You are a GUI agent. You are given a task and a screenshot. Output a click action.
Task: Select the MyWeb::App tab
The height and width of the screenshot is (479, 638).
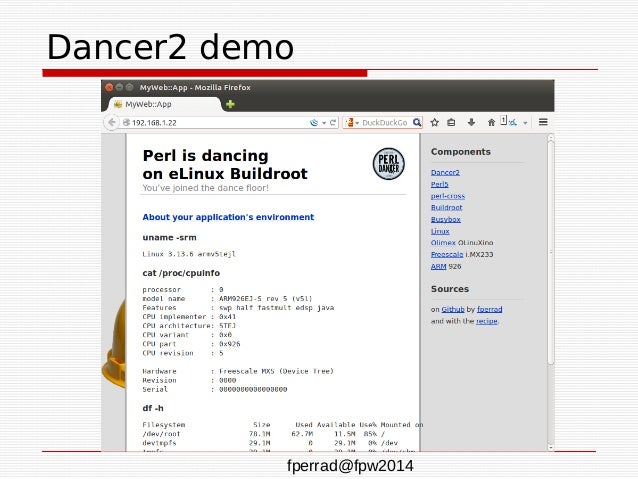[x=165, y=104]
